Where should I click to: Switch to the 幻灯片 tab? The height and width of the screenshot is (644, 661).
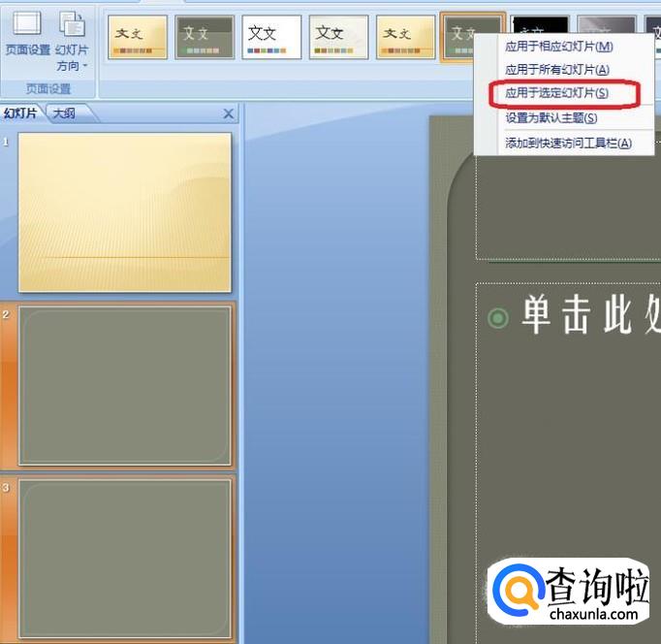coord(20,113)
